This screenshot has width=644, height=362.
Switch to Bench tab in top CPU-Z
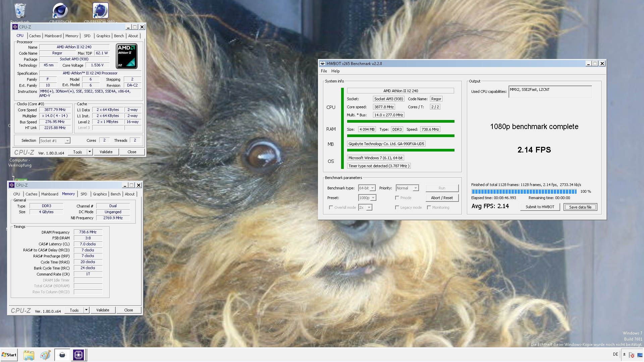(x=119, y=36)
